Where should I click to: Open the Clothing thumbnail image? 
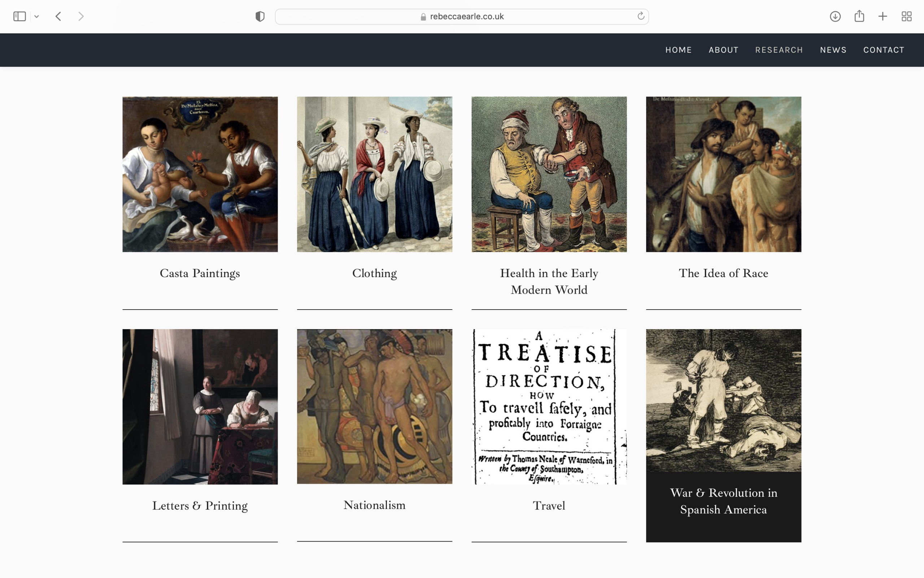coord(375,174)
